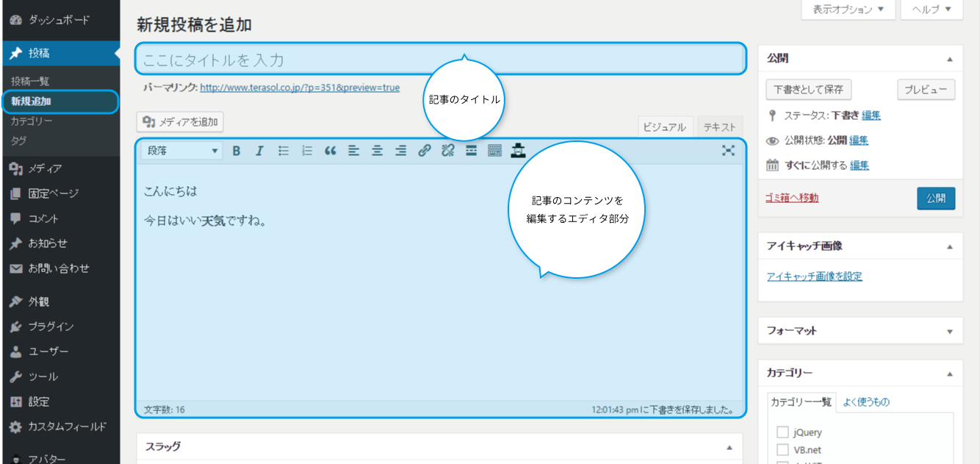Tick the VB.net category checkbox
Viewport: 980px width, 464px height.
coord(782,449)
